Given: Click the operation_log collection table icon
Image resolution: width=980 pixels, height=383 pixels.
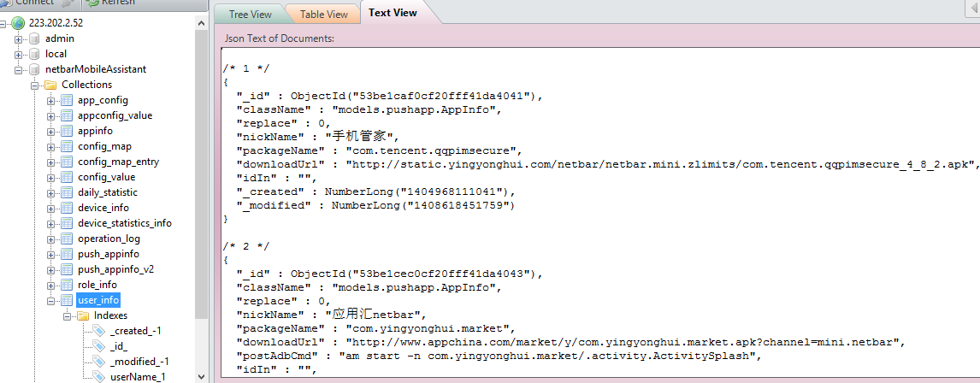Looking at the screenshot, I should click(x=67, y=239).
